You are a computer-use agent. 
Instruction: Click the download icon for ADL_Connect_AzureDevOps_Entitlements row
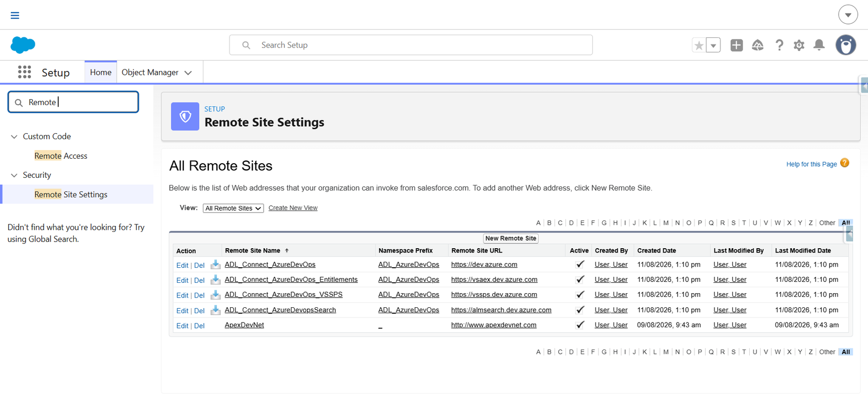point(215,280)
